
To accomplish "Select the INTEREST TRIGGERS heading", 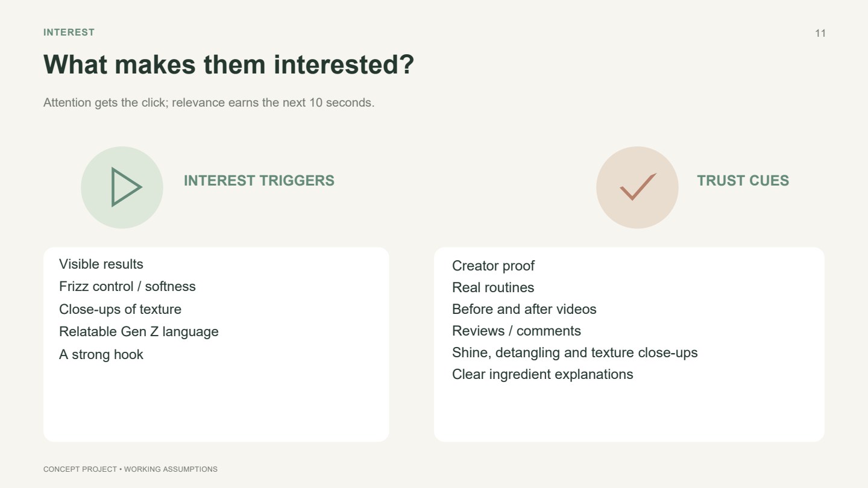I will click(259, 181).
